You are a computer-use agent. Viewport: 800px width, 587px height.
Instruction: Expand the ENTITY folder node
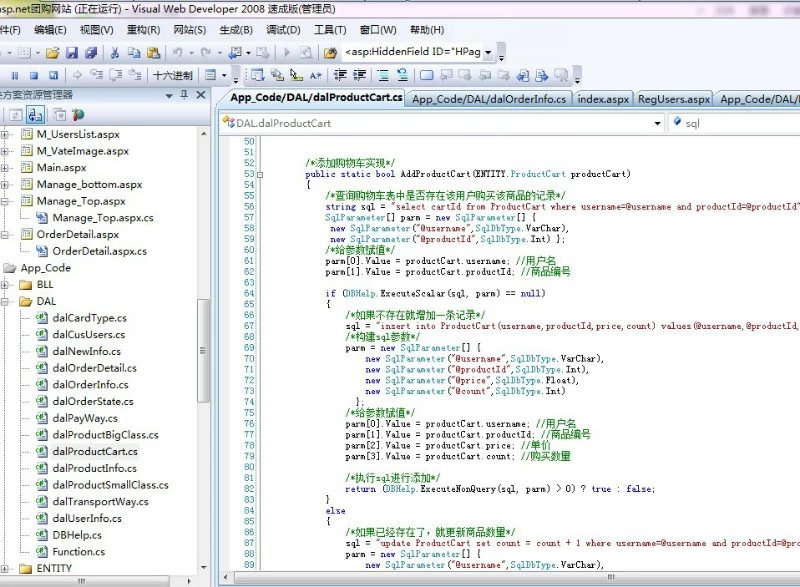[5, 568]
